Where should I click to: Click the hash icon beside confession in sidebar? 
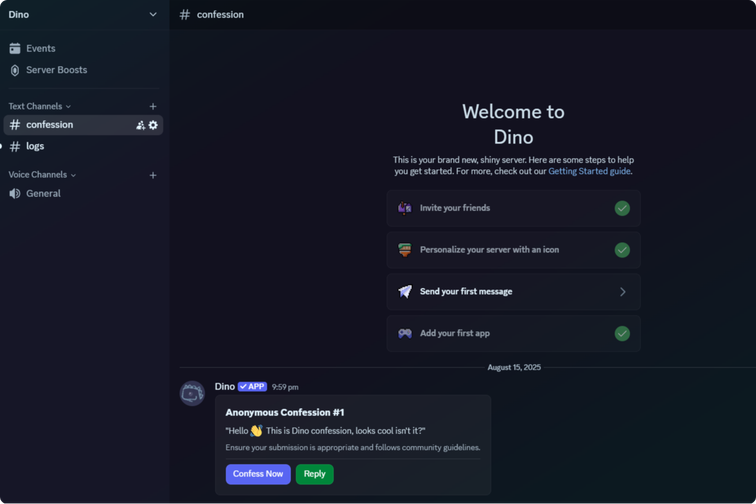pos(15,125)
